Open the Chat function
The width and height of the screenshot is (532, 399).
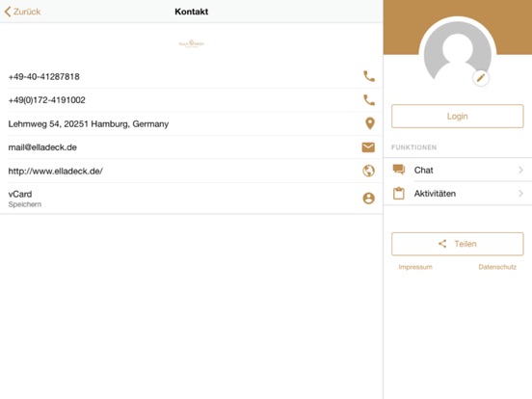[x=458, y=170]
